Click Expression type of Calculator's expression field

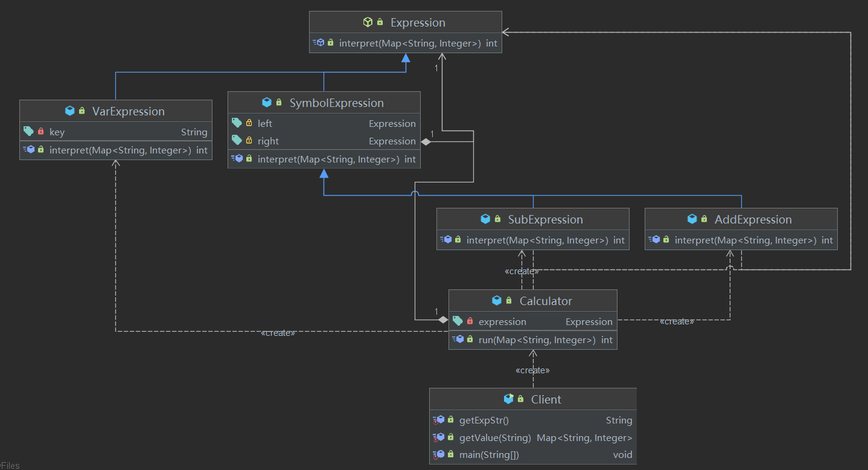[589, 321]
